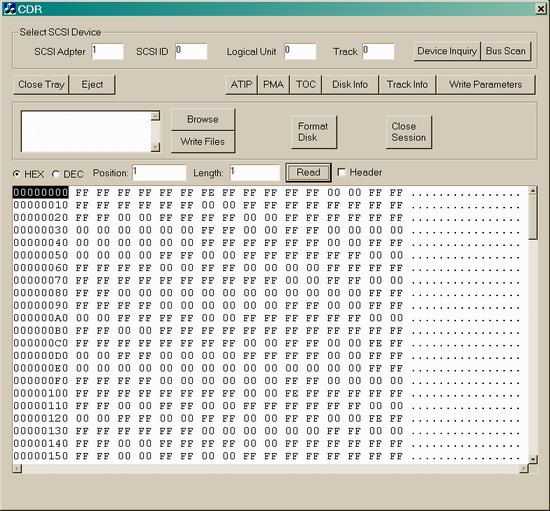Click the Write Parameters button
Screen dimensions: 550x511
tap(485, 85)
